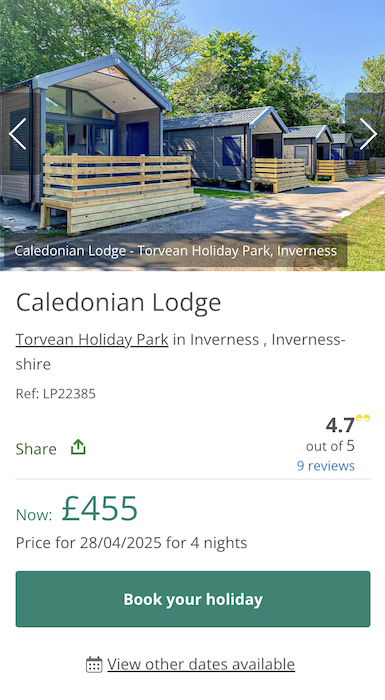Tap the share upload icon
385x700 pixels.
point(78,447)
